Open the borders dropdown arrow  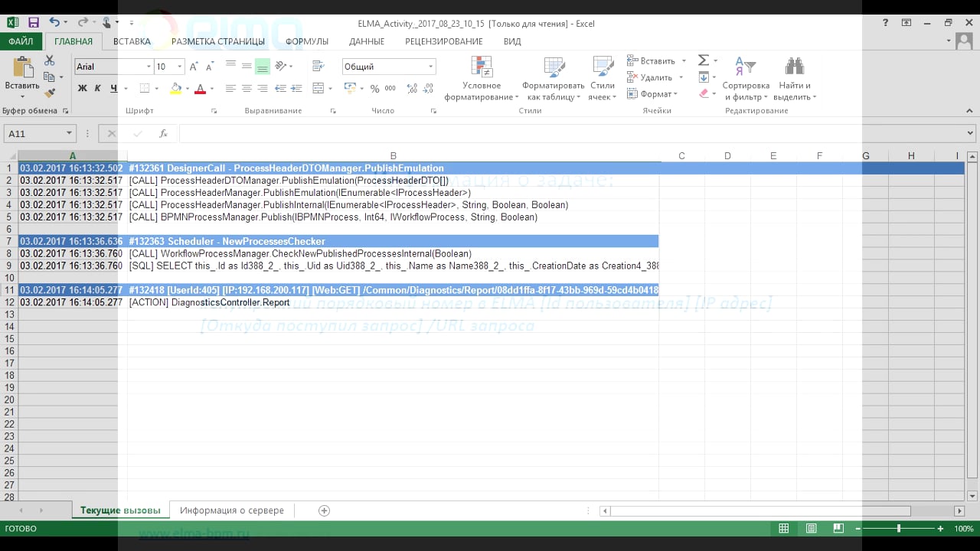click(x=156, y=89)
